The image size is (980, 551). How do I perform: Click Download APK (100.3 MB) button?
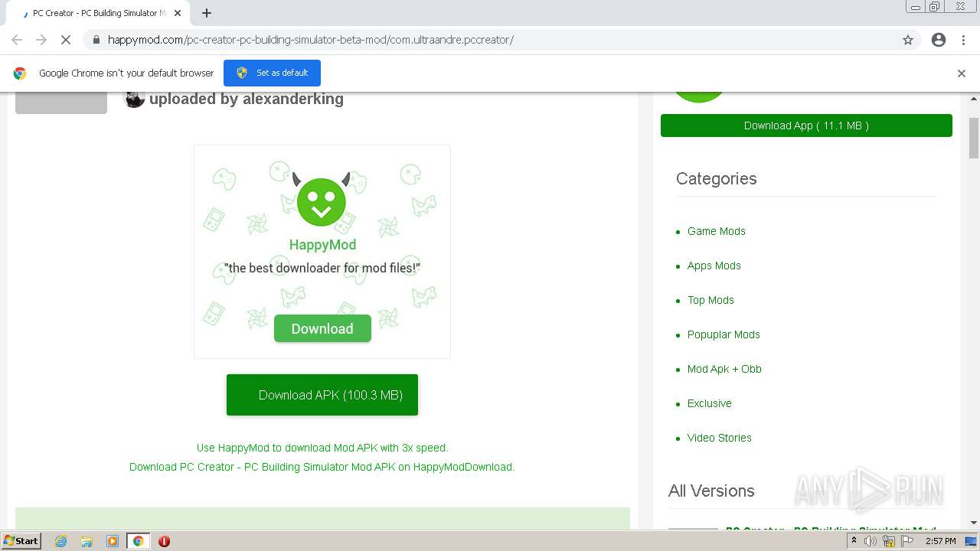pyautogui.click(x=322, y=395)
